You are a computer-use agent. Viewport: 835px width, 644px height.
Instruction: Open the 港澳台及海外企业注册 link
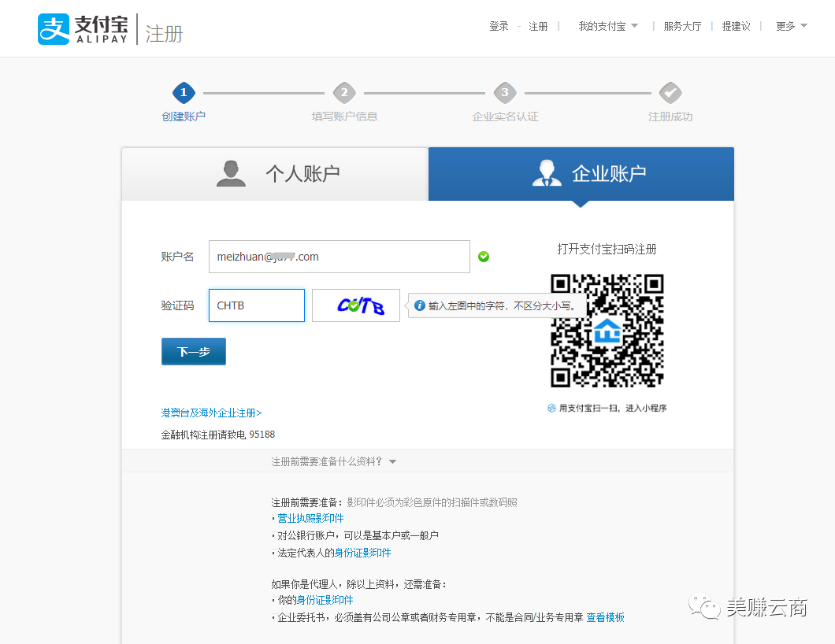click(211, 413)
